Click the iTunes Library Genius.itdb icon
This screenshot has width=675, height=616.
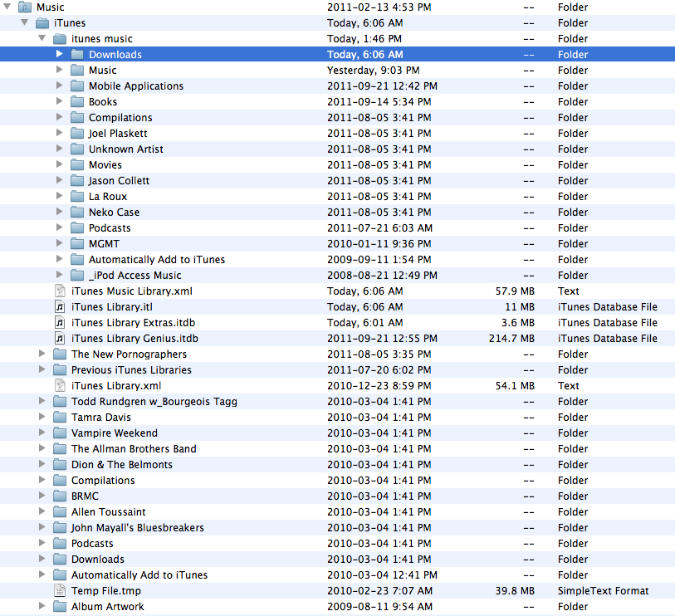tap(60, 339)
